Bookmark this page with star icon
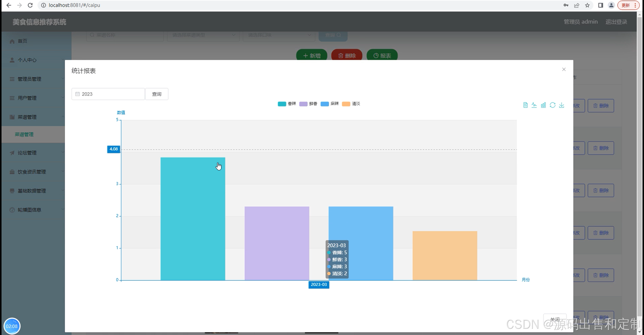Viewport: 644px width, 335px height. [x=587, y=5]
